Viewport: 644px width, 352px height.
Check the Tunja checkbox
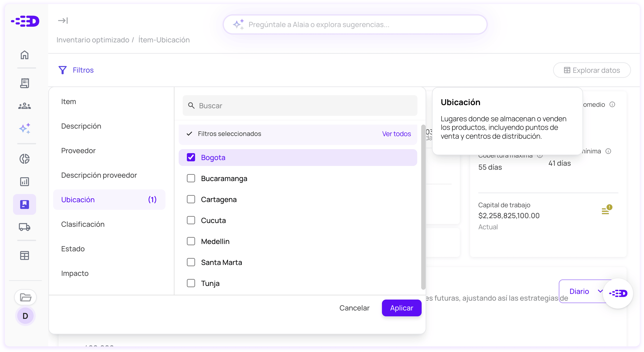click(191, 283)
